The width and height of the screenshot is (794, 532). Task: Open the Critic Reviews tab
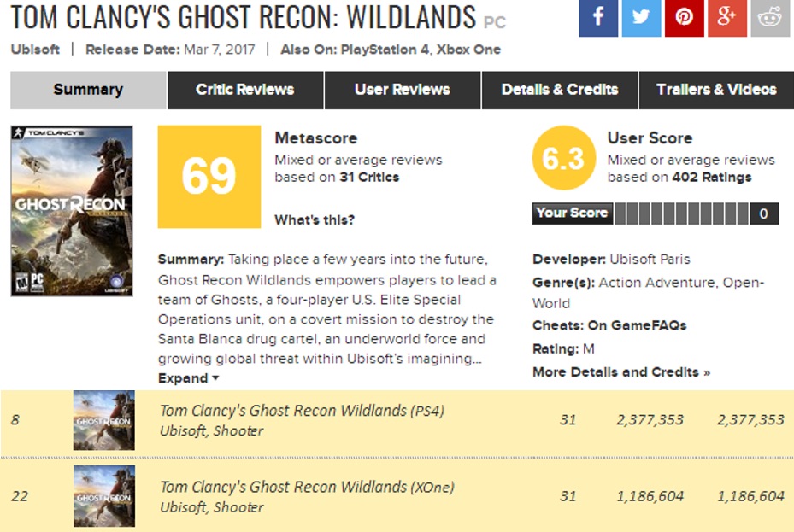(x=245, y=90)
